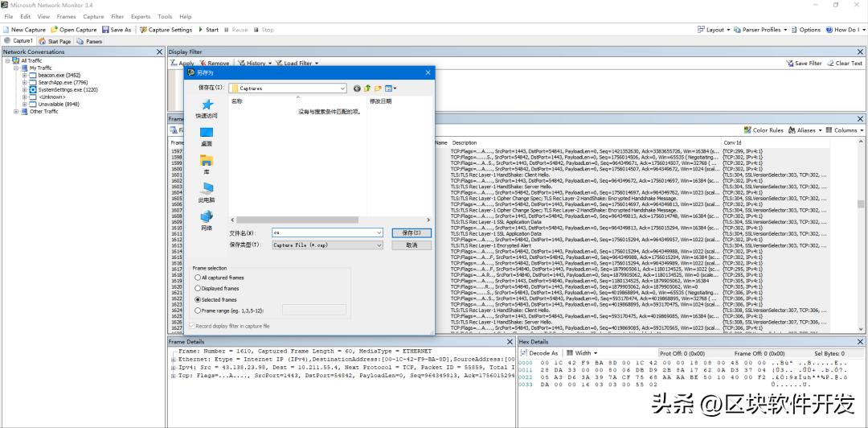The image size is (868, 428).
Task: Expand the beacon.exe tree node
Action: (x=25, y=75)
